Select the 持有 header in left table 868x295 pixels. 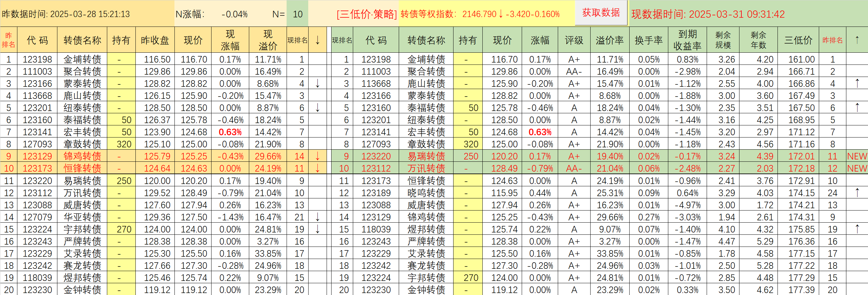coord(121,40)
